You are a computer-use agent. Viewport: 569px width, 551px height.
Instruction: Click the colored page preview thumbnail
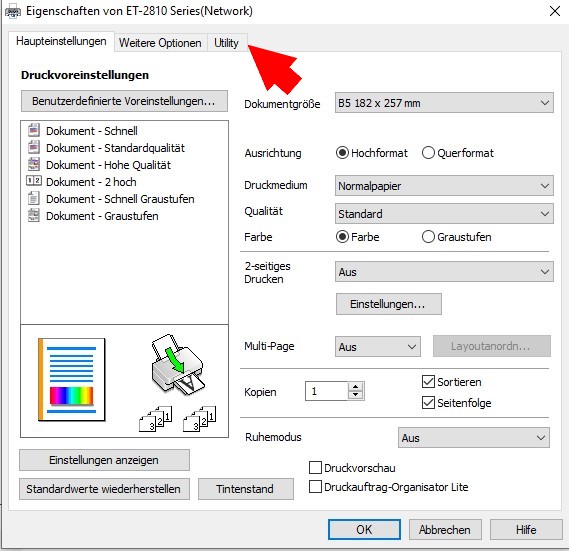coord(72,380)
